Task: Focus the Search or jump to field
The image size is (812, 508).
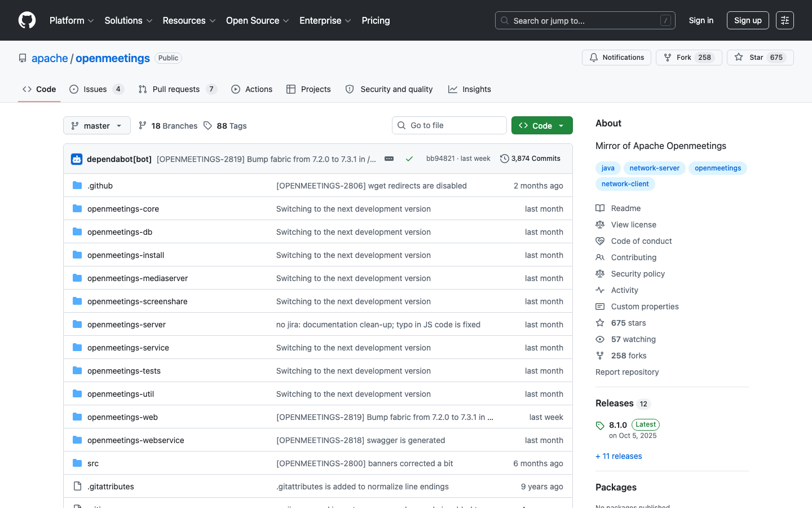Action: (x=585, y=20)
